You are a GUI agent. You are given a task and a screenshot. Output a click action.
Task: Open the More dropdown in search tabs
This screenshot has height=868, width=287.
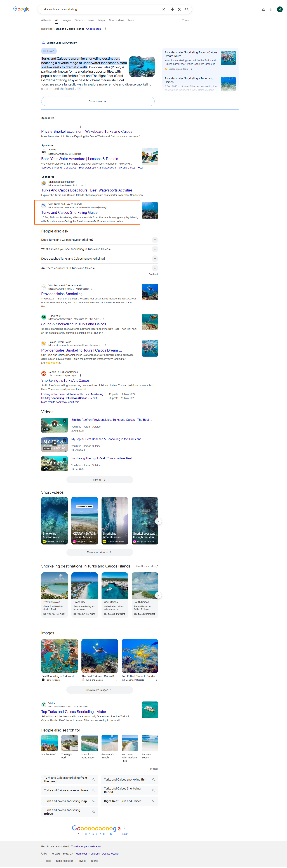132,20
